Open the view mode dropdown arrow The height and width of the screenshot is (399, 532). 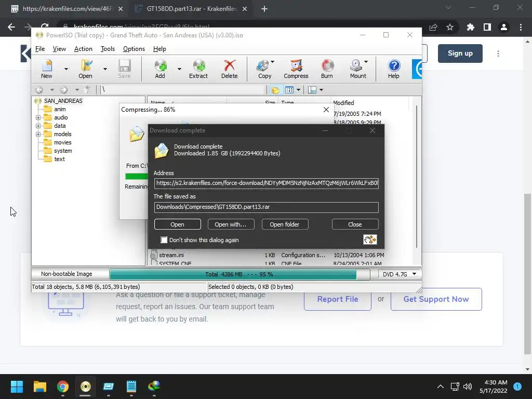[298, 90]
